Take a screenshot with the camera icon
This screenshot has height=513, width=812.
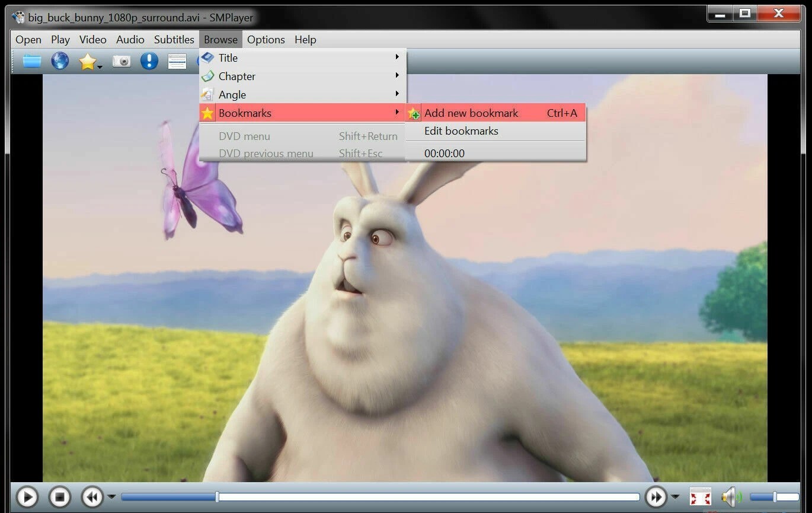point(122,61)
